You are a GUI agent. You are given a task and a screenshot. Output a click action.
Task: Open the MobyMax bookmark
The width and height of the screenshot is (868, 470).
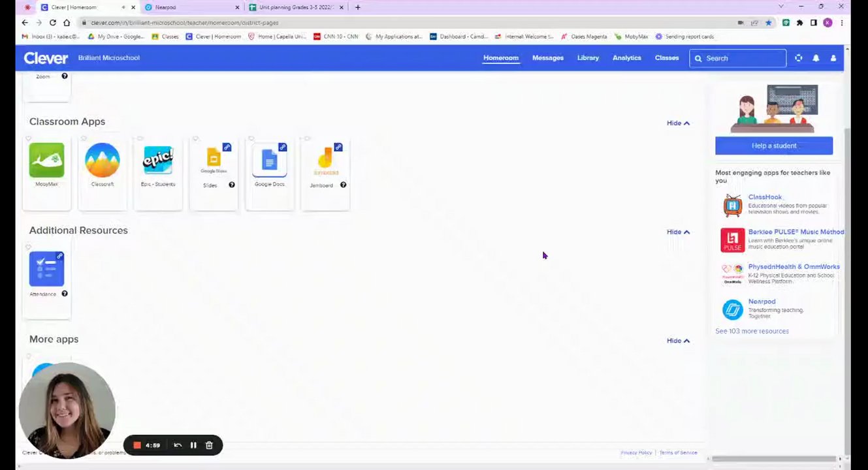point(631,37)
